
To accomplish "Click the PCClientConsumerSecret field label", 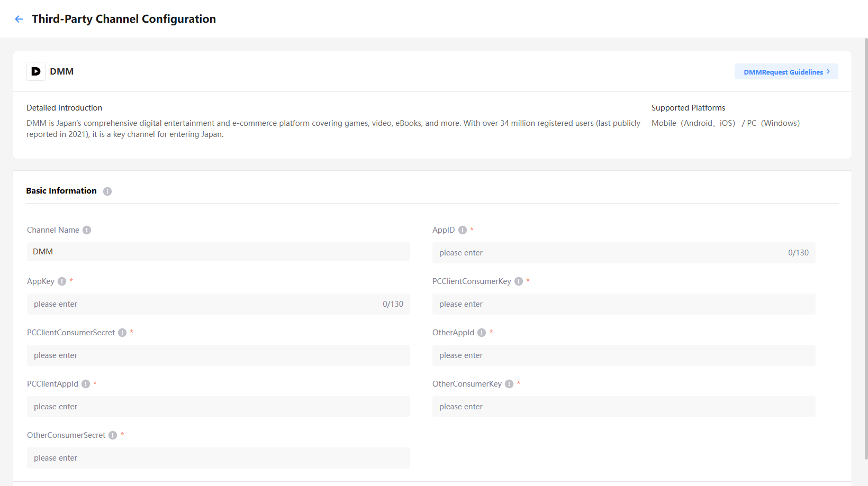I will [71, 333].
